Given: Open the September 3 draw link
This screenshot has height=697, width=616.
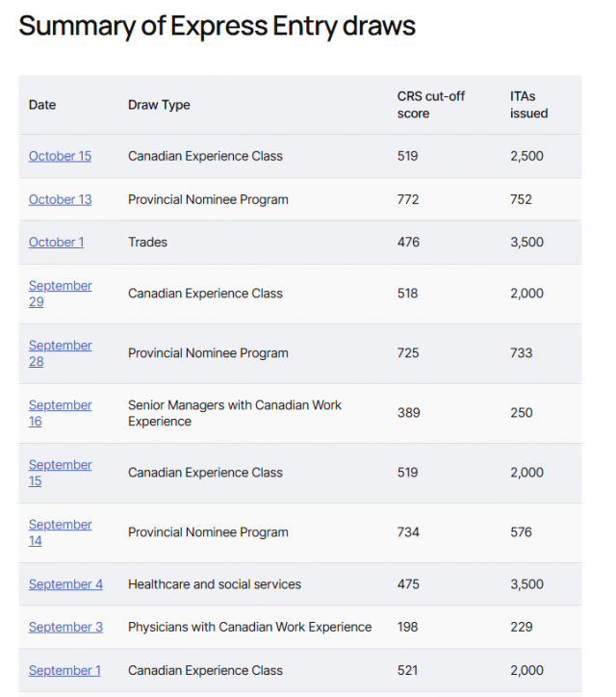Looking at the screenshot, I should [65, 627].
